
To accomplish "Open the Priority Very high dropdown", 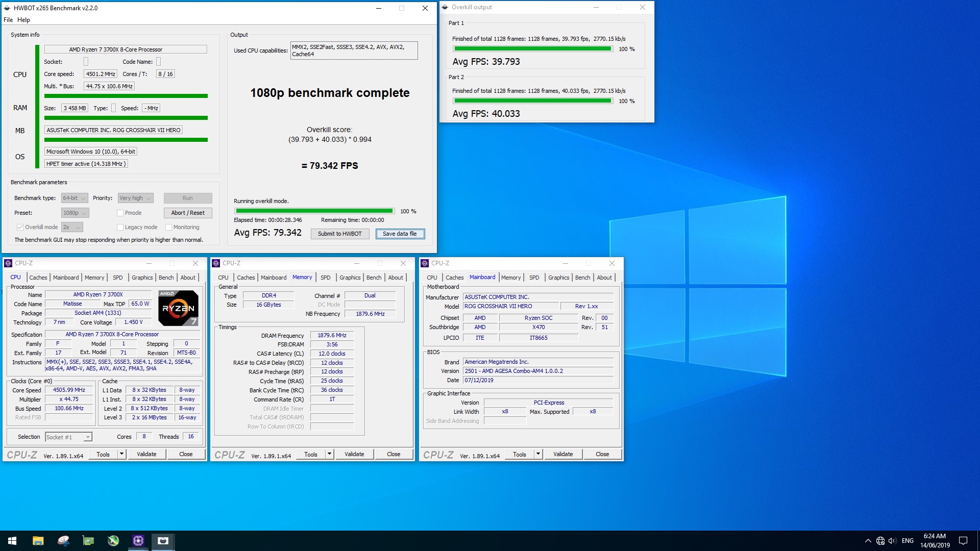I will [x=135, y=198].
